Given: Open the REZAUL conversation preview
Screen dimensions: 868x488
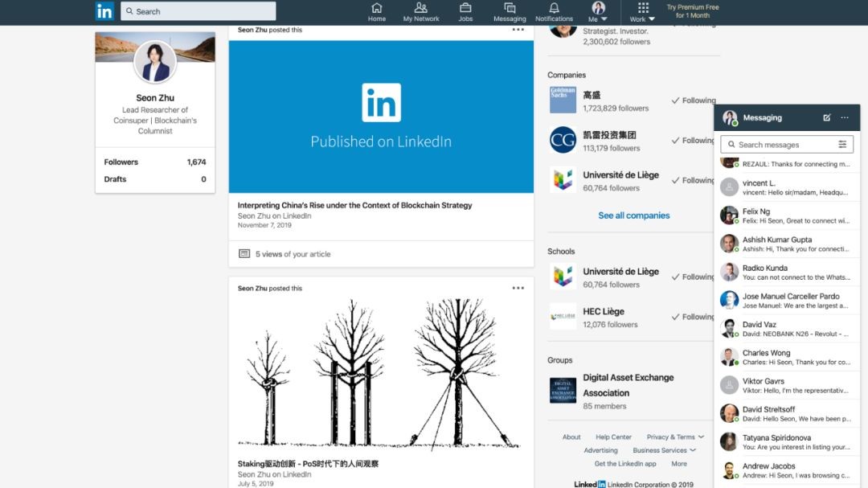Looking at the screenshot, I should (787, 165).
